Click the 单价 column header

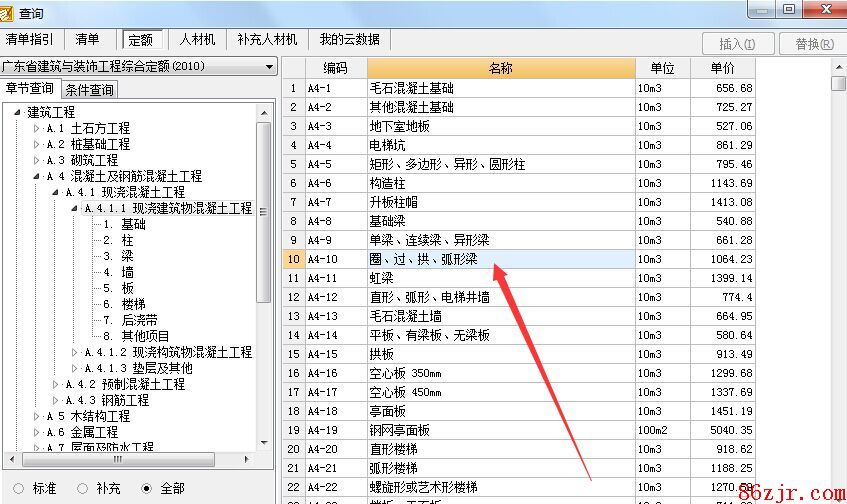tap(721, 68)
